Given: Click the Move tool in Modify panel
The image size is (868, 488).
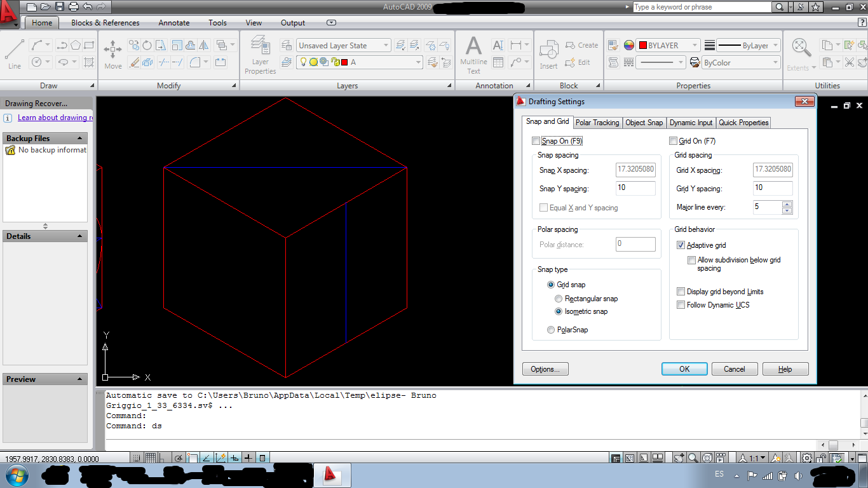Looking at the screenshot, I should click(x=113, y=54).
